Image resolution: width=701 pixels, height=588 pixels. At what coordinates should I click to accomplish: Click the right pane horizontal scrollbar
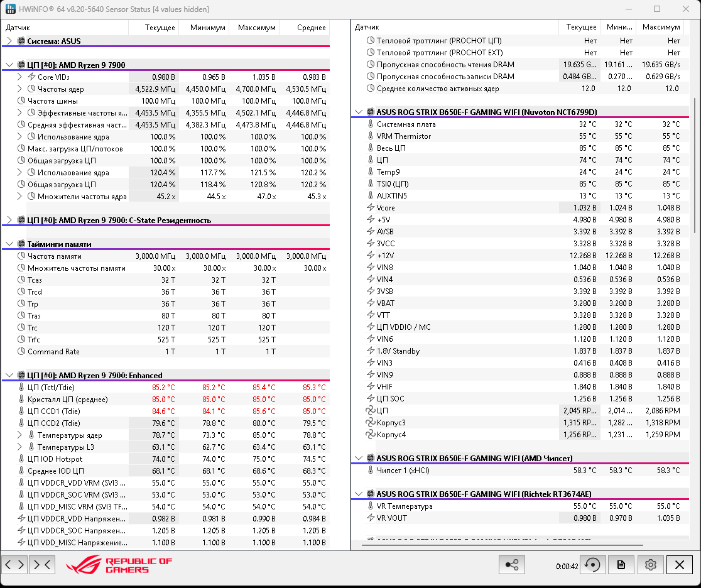coord(502,545)
